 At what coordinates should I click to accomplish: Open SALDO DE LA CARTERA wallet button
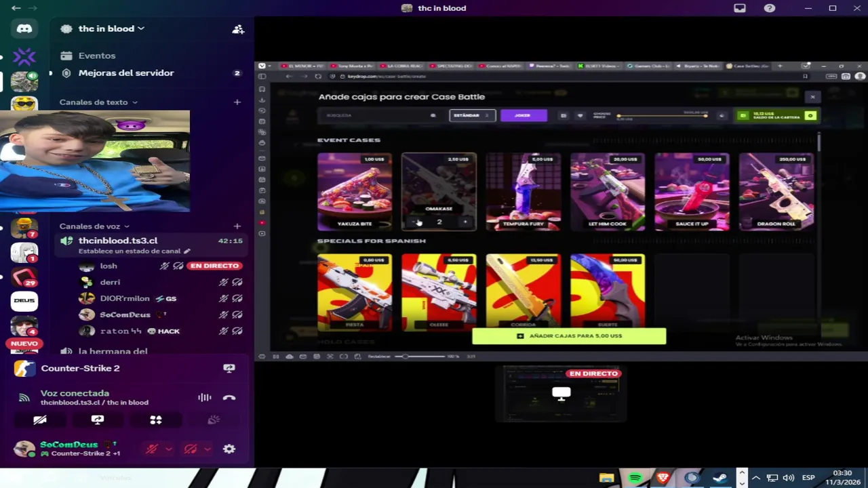(x=777, y=116)
